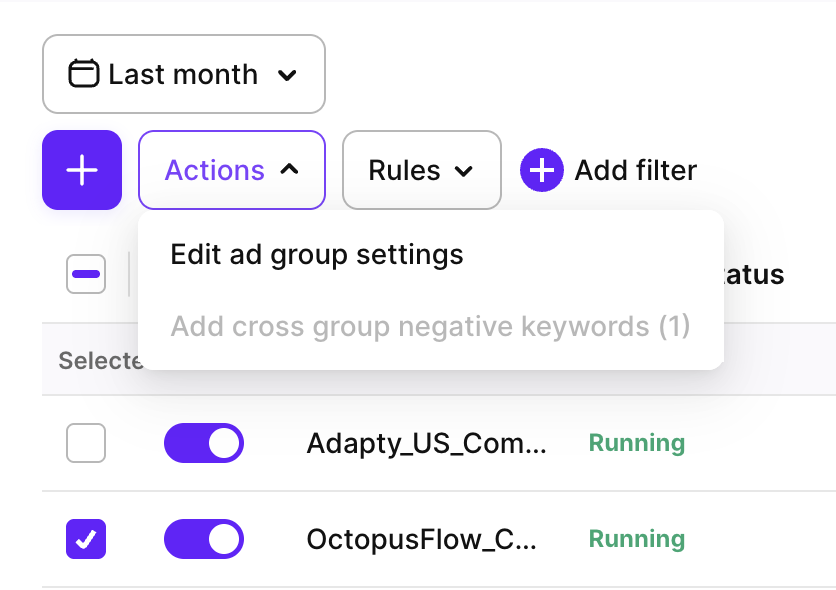Check the Adapty_US_Com row checkbox
836x590 pixels.
86,443
